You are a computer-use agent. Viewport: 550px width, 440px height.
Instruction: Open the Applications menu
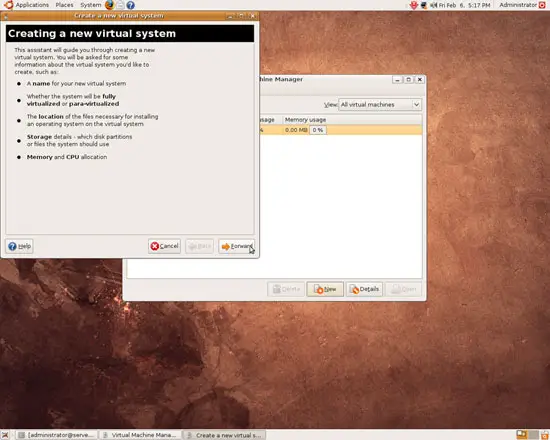click(x=32, y=5)
